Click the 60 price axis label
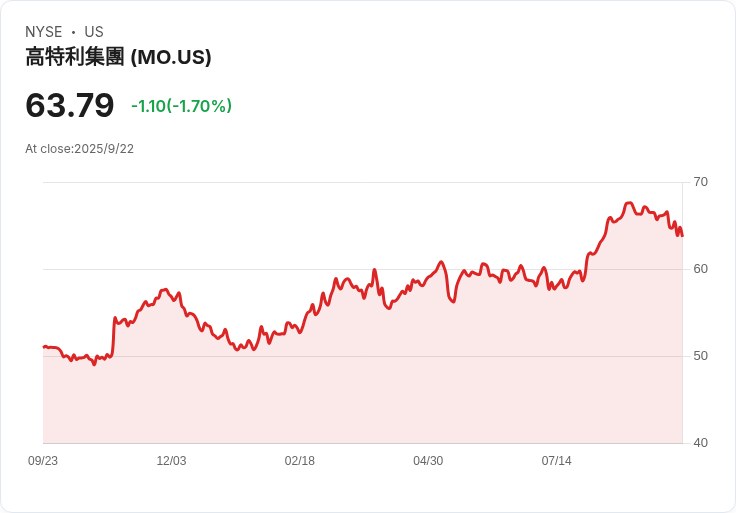736x513 pixels. (x=700, y=269)
